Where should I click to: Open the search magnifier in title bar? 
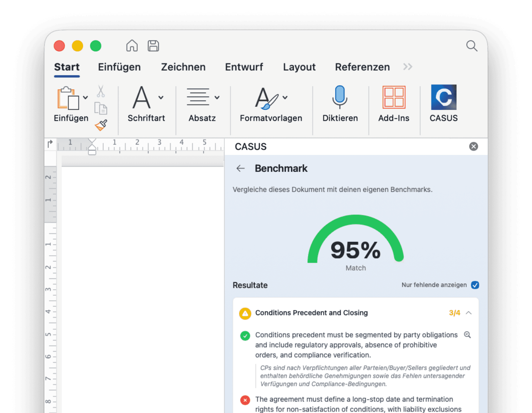[x=471, y=46]
